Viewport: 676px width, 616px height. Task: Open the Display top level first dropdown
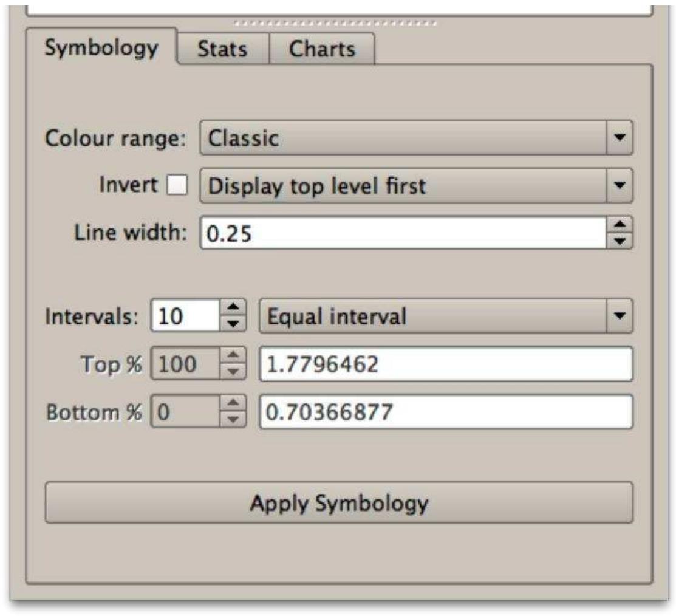[x=416, y=186]
